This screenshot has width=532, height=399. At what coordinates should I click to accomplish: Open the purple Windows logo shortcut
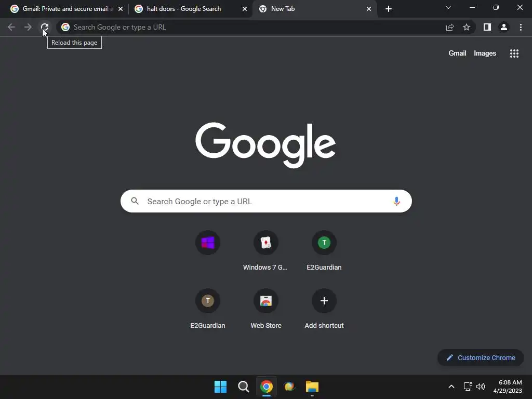pyautogui.click(x=208, y=243)
